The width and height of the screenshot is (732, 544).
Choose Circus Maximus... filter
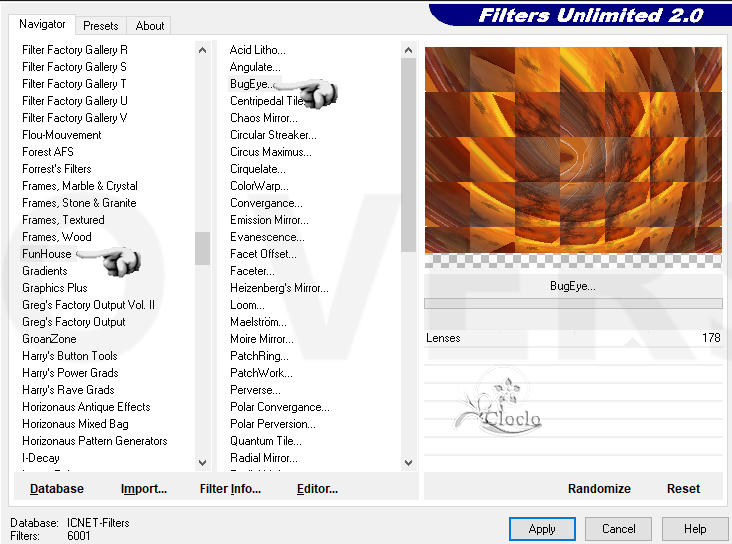click(271, 152)
